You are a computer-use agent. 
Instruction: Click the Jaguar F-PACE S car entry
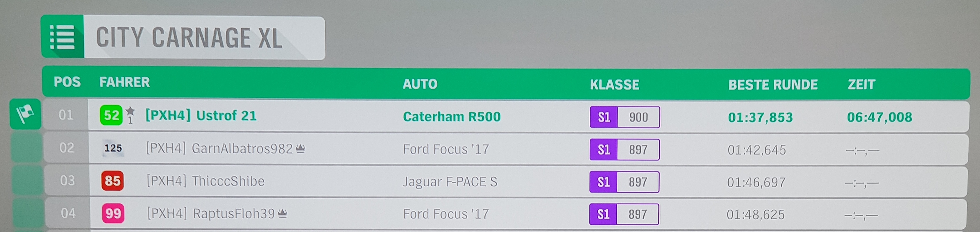(450, 182)
